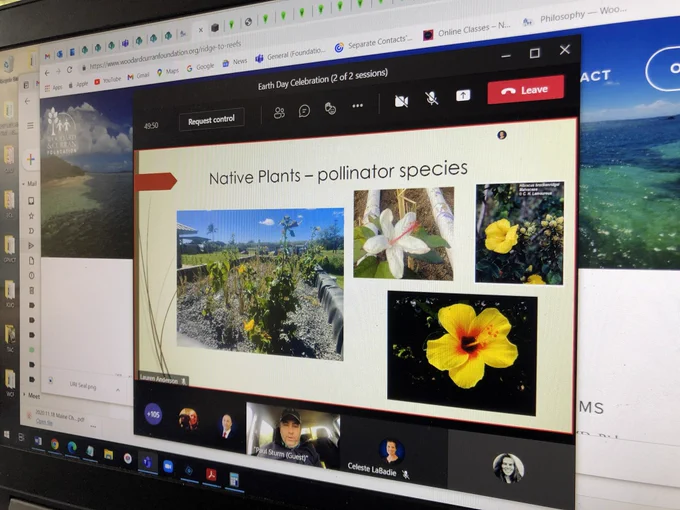Open the Maps bookmark
The width and height of the screenshot is (680, 510).
pyautogui.click(x=168, y=72)
